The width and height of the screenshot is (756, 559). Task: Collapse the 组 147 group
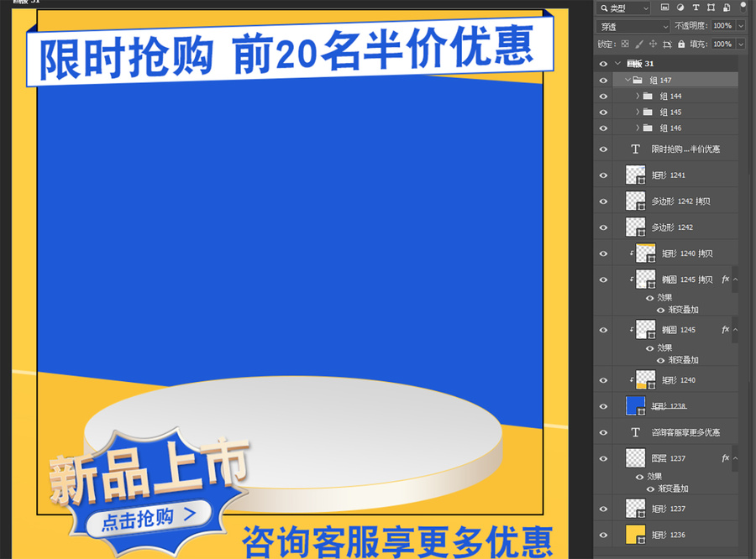click(627, 80)
